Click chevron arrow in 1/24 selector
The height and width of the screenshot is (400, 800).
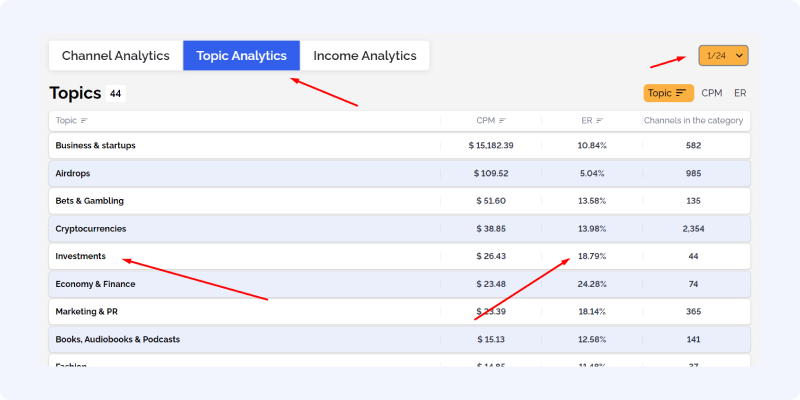(739, 56)
